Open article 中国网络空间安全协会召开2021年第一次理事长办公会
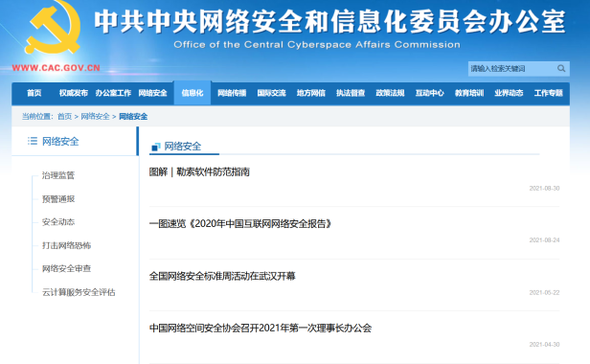This screenshot has width=590, height=364. tap(261, 328)
